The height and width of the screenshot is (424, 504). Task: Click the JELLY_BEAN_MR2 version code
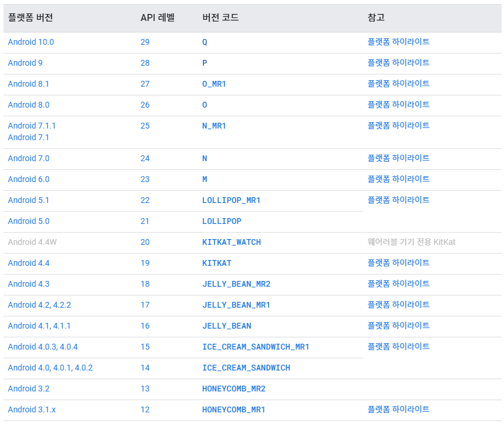(236, 284)
